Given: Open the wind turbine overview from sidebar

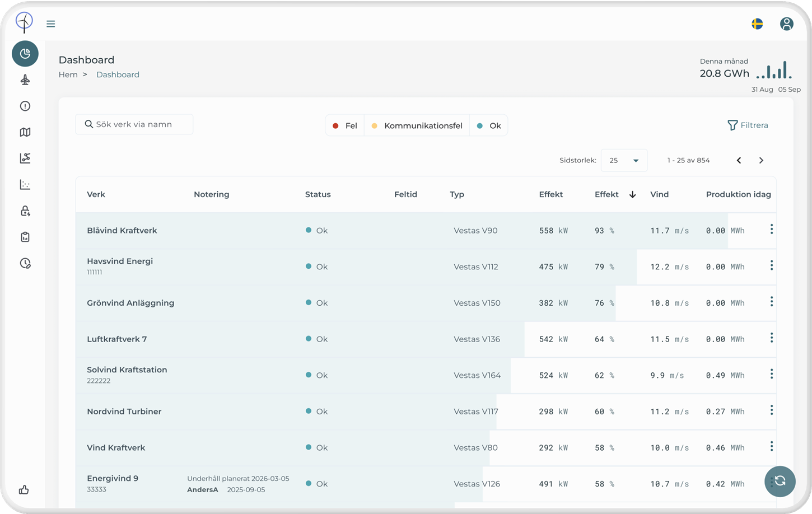Looking at the screenshot, I should (25, 80).
